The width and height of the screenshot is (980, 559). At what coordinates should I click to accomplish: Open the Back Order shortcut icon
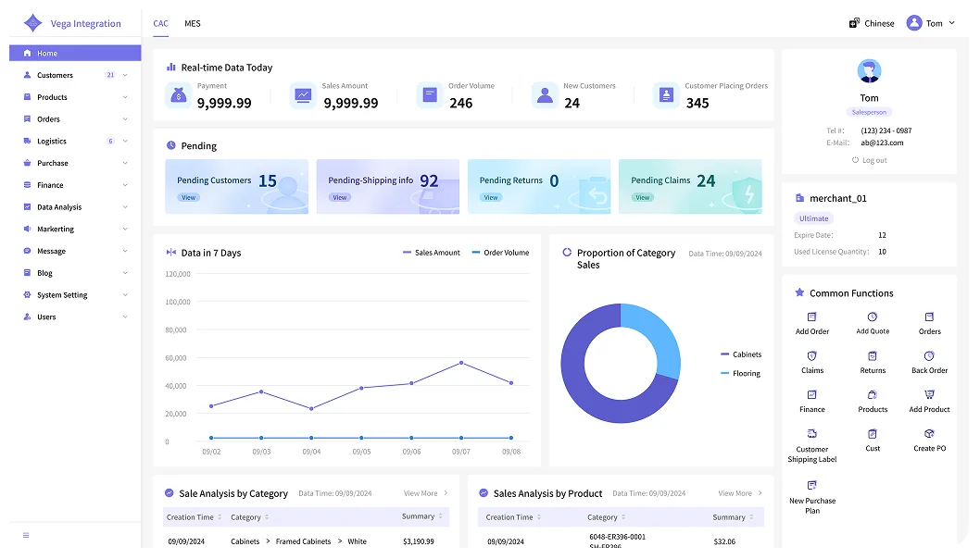click(929, 356)
